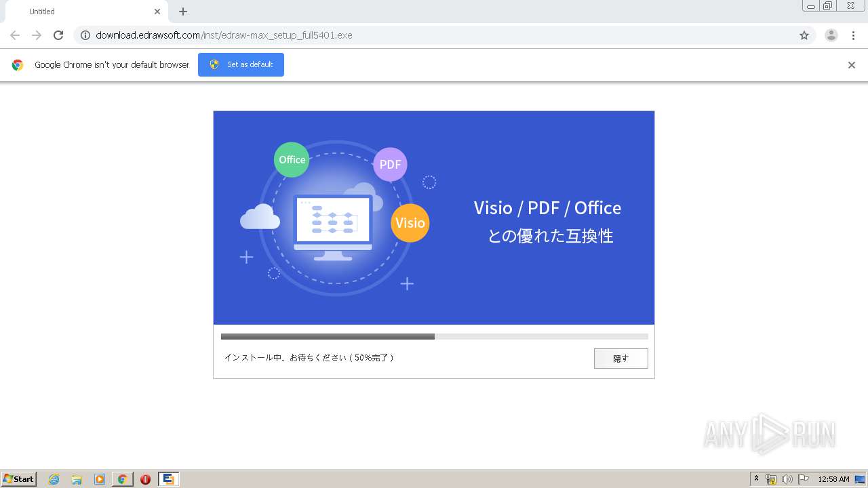Click the installation progress bar
Screen dimensions: 868x488
pyautogui.click(x=435, y=336)
